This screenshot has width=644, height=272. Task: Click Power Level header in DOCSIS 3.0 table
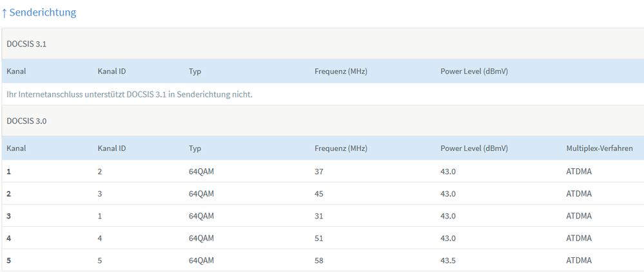tap(474, 148)
